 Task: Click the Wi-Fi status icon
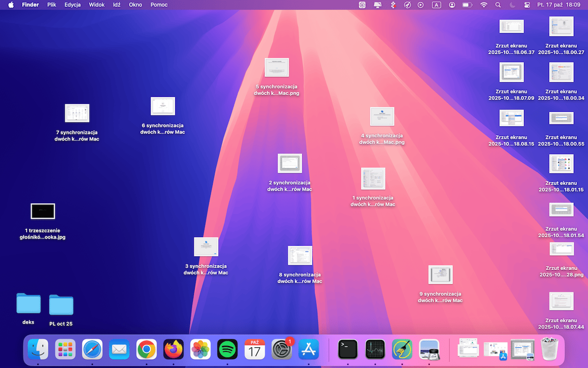pyautogui.click(x=484, y=5)
